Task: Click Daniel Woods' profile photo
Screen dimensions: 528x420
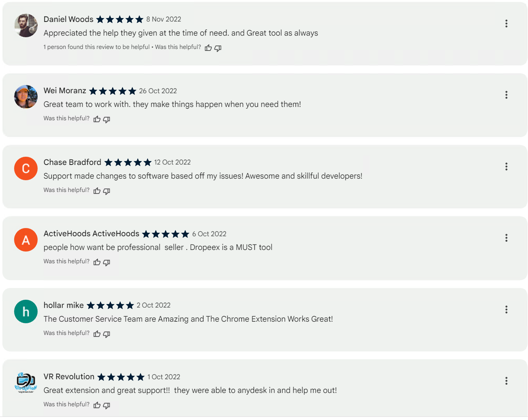Action: pyautogui.click(x=26, y=25)
